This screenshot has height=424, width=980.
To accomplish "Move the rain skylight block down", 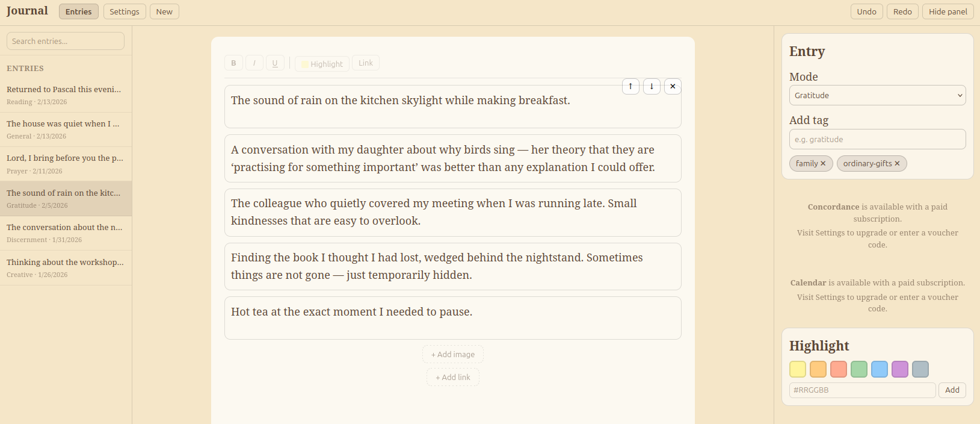I will (652, 87).
